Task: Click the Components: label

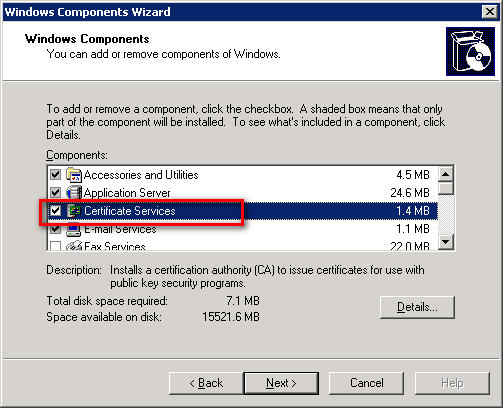Action: tap(77, 155)
